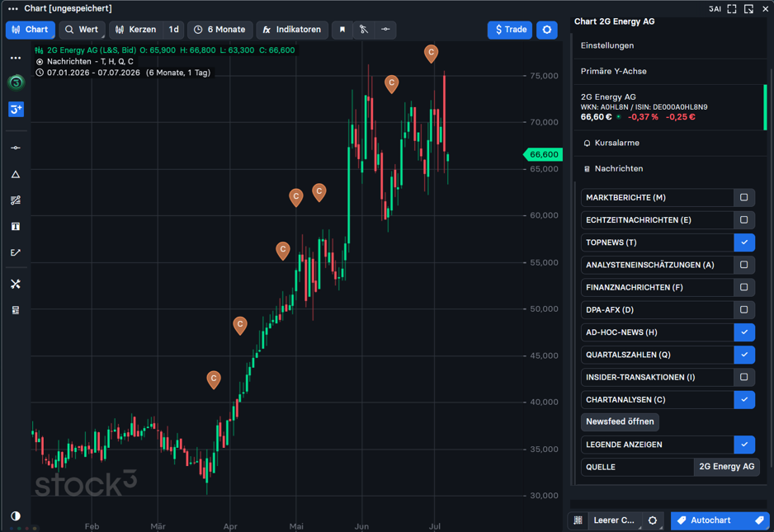Open the Leerer C... template dropdown
Viewport: 774px width, 532px height.
615,520
